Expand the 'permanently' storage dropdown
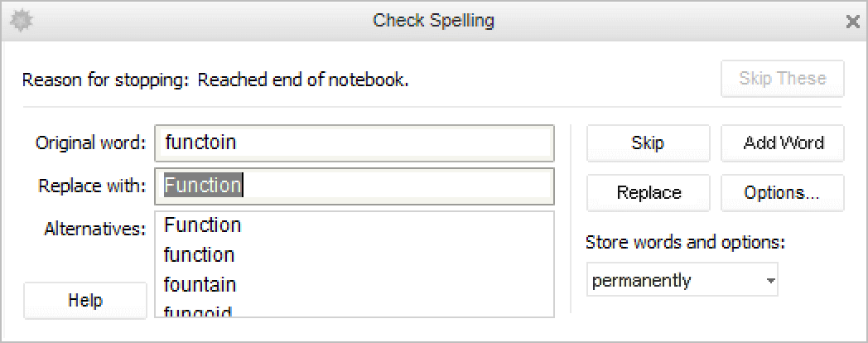The width and height of the screenshot is (868, 343). click(682, 281)
